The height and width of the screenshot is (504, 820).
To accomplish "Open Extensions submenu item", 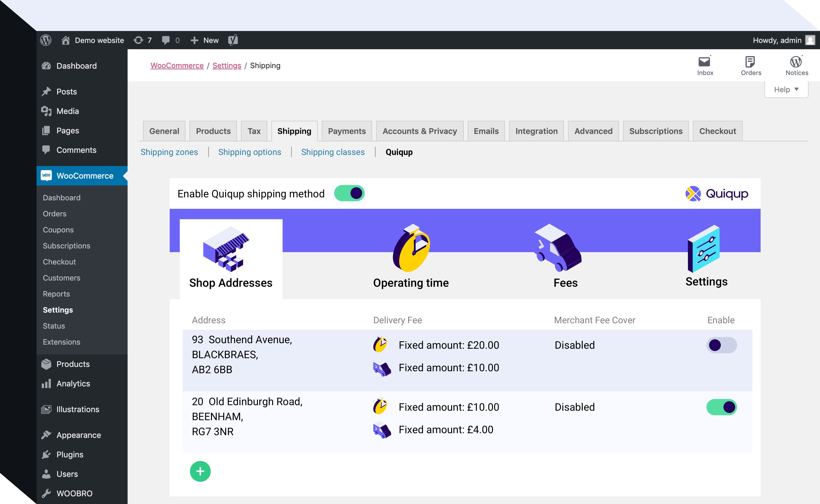I will (62, 342).
